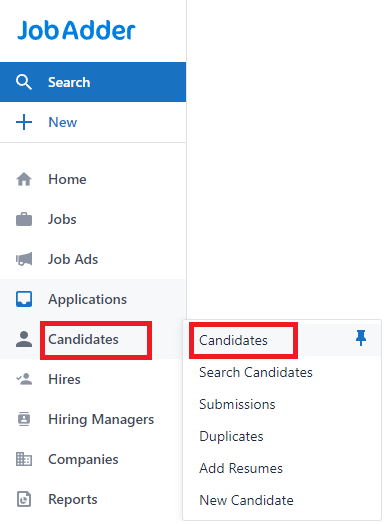Click the Jobs briefcase icon
This screenshot has height=524, width=385.
pyautogui.click(x=24, y=219)
